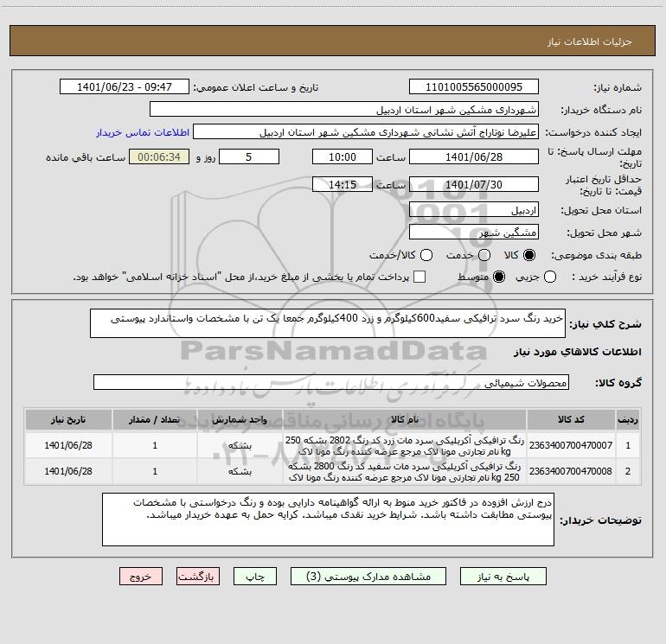
Task: Click the نام کالا column header
Action: (x=405, y=419)
